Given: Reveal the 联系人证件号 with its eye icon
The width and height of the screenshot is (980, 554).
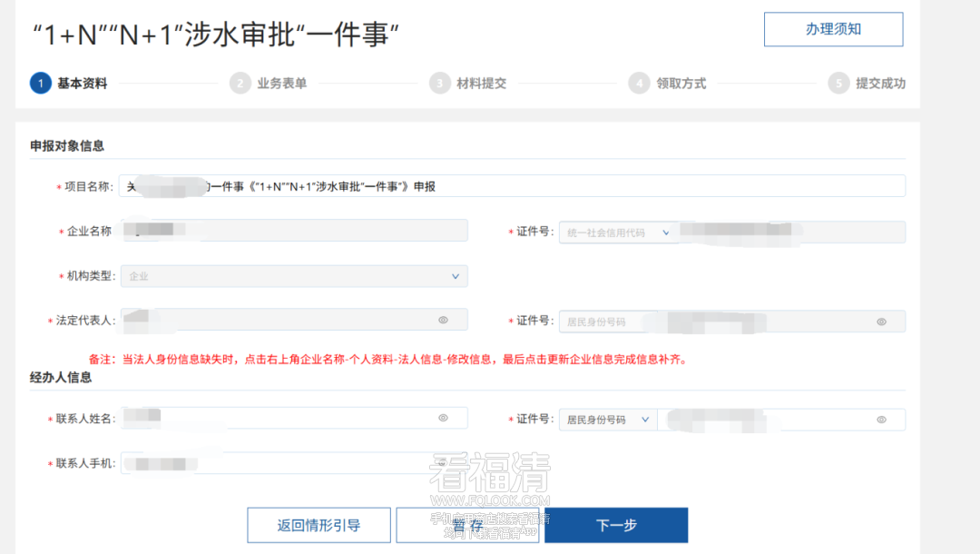Looking at the screenshot, I should coord(880,419).
